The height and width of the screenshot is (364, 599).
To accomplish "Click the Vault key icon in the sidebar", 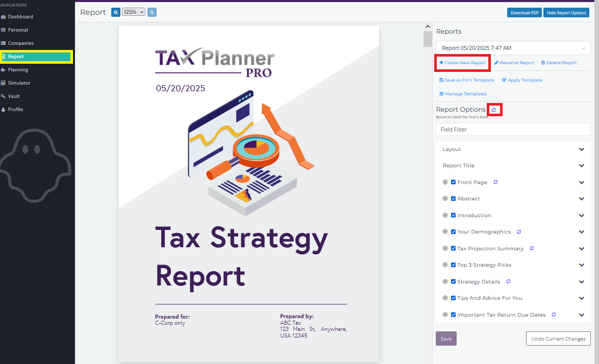I will 4,96.
